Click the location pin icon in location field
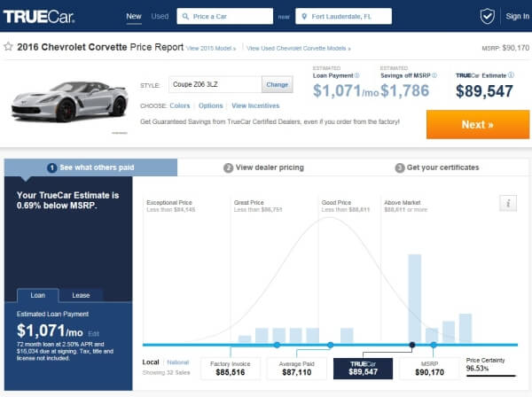 [304, 16]
